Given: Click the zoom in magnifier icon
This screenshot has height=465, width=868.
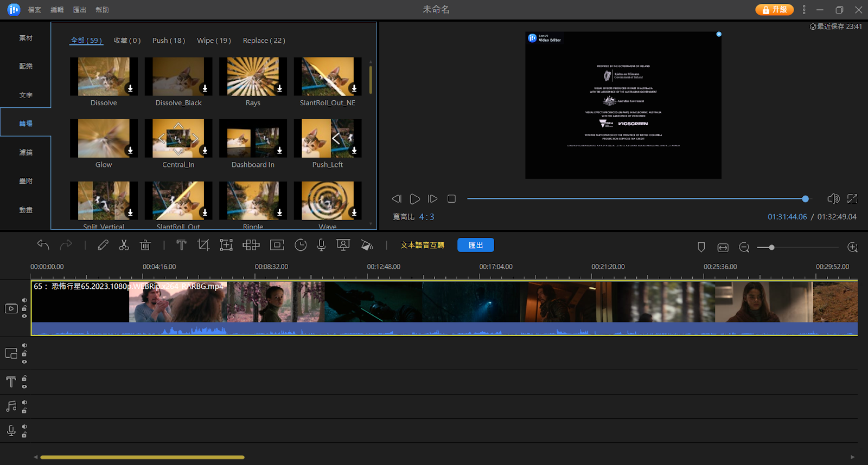Looking at the screenshot, I should (x=852, y=247).
